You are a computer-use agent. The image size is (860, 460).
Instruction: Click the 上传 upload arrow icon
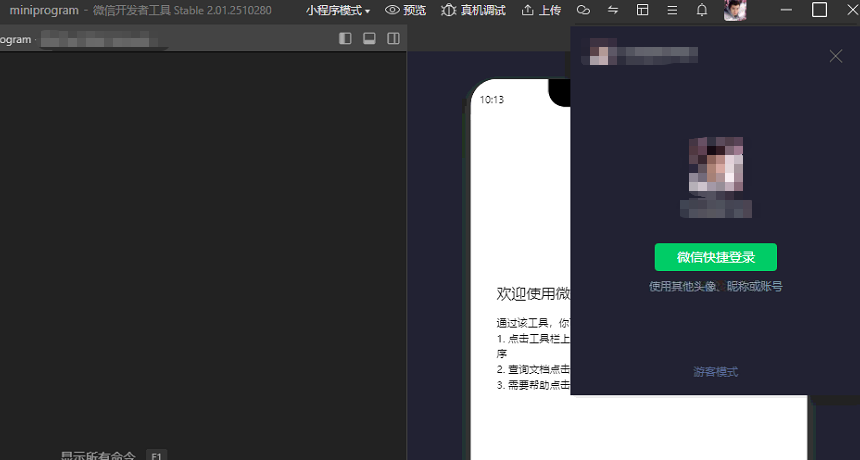click(x=527, y=10)
